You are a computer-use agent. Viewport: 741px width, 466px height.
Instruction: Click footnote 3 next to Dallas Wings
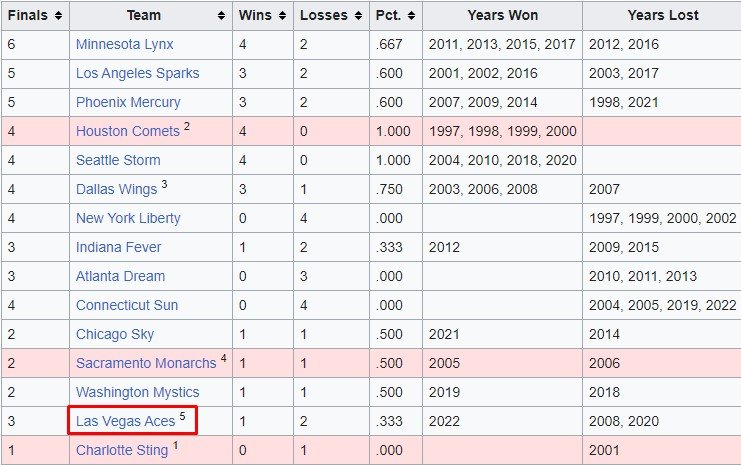(164, 186)
